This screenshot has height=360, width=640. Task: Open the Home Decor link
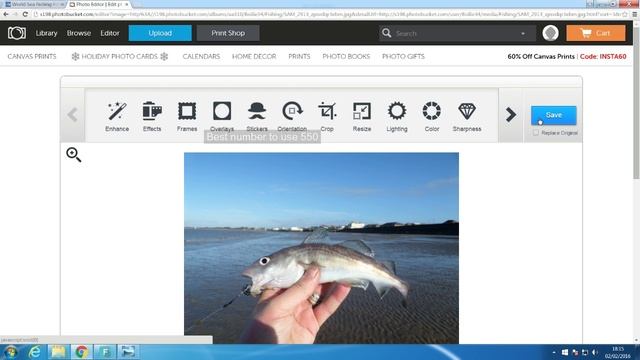point(254,56)
